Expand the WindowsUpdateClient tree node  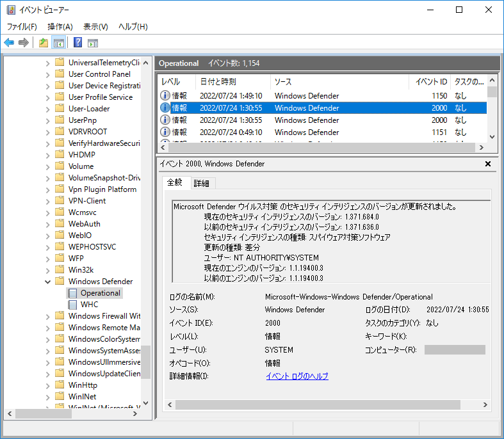tap(47, 374)
